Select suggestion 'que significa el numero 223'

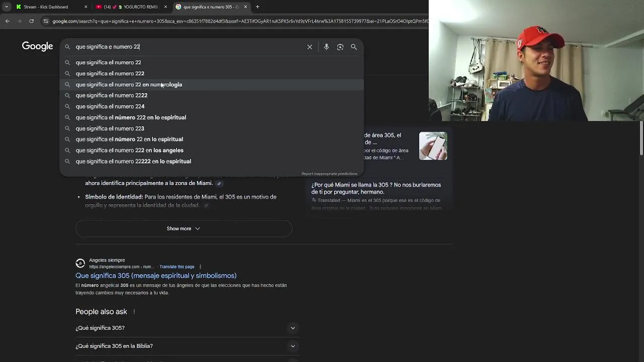coord(211,128)
